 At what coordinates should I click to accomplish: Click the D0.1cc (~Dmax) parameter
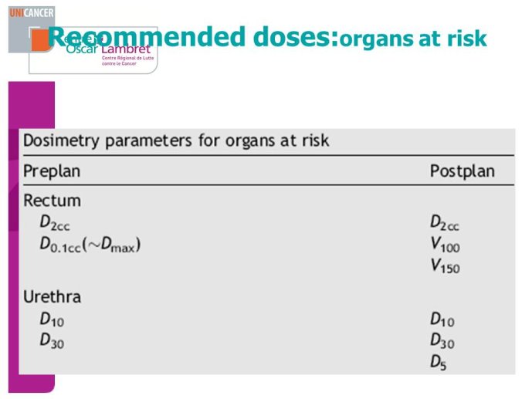pos(90,245)
